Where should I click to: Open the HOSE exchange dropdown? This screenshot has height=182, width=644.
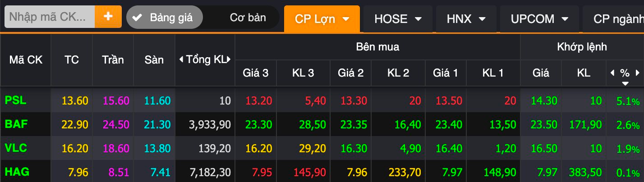(398, 19)
